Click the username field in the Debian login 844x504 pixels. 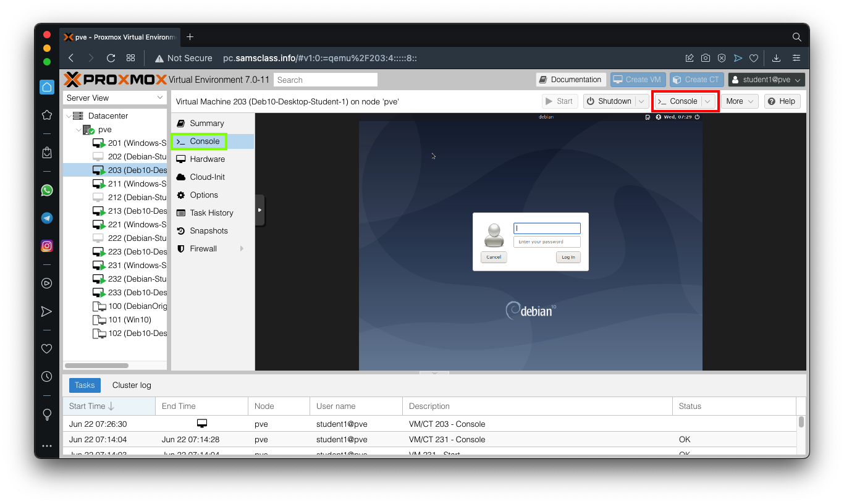click(x=547, y=229)
